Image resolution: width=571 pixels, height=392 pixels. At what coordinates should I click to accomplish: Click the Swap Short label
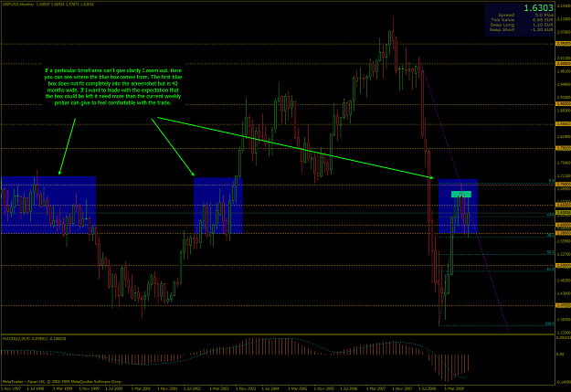(x=502, y=29)
